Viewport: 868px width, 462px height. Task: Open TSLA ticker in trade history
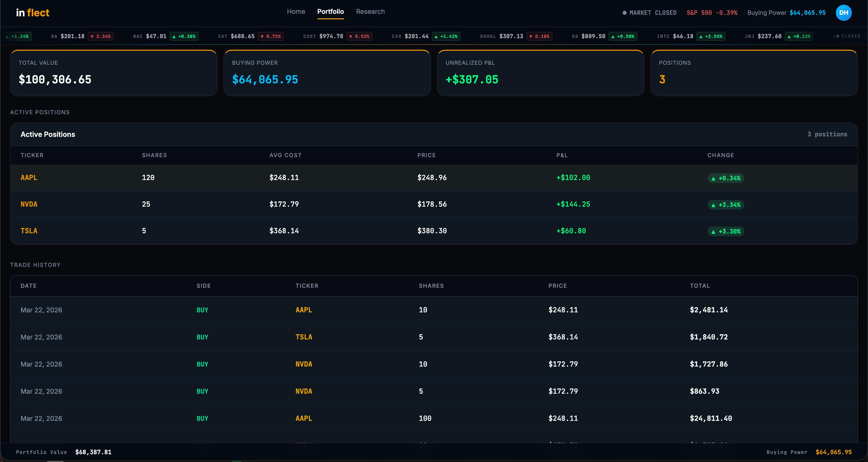tap(304, 337)
